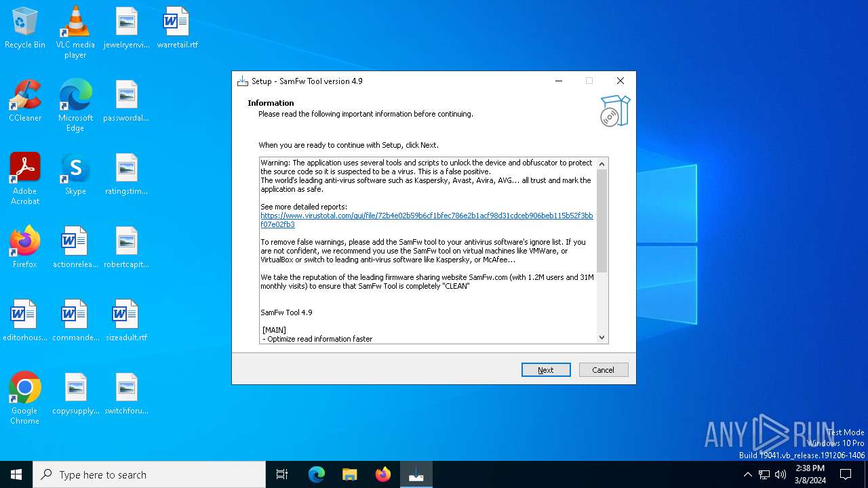Select the commande Word document icon
The height and width of the screenshot is (488, 868).
pyautogui.click(x=75, y=321)
